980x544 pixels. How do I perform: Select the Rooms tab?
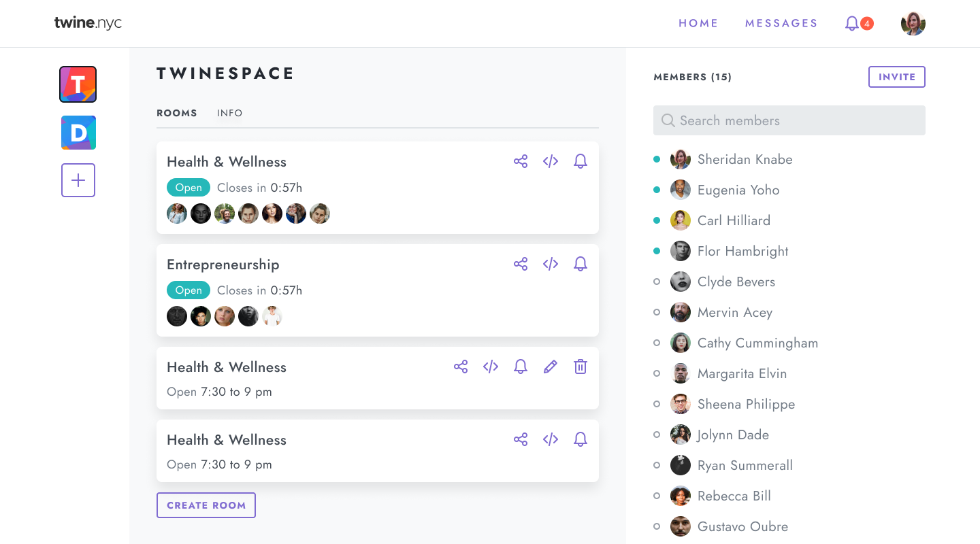[177, 113]
